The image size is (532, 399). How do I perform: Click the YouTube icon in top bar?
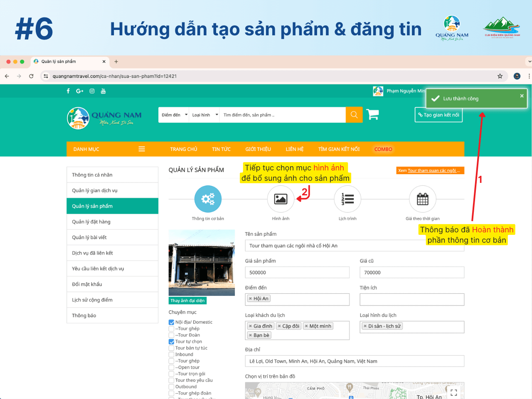(103, 91)
